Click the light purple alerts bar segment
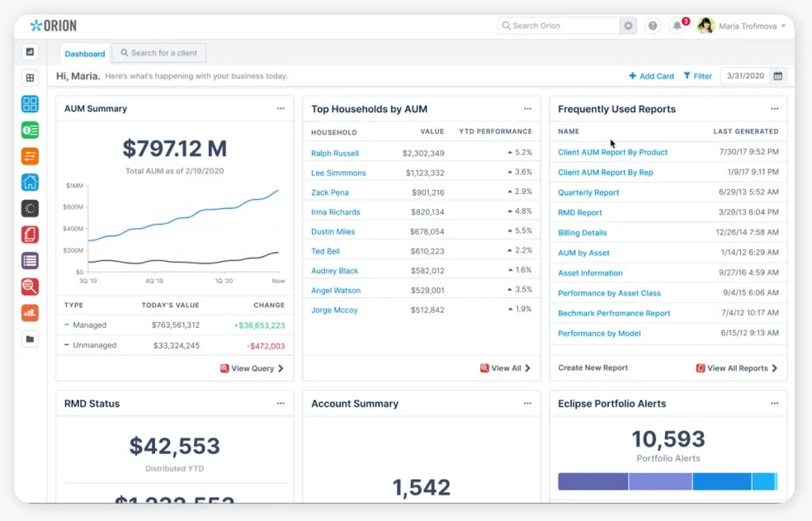The width and height of the screenshot is (812, 521). click(x=660, y=481)
